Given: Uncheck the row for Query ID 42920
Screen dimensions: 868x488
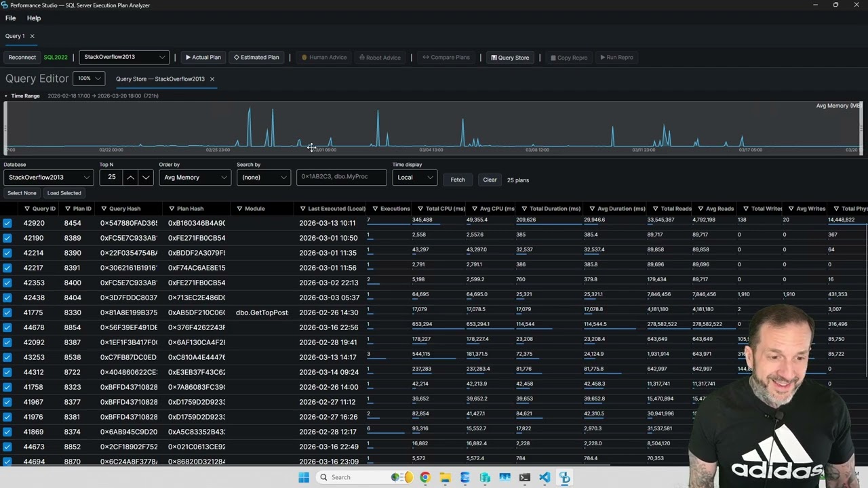Looking at the screenshot, I should pyautogui.click(x=7, y=223).
